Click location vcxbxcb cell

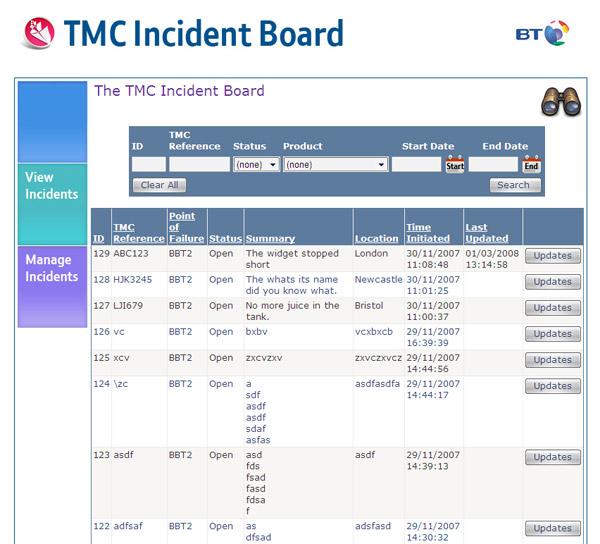[373, 331]
